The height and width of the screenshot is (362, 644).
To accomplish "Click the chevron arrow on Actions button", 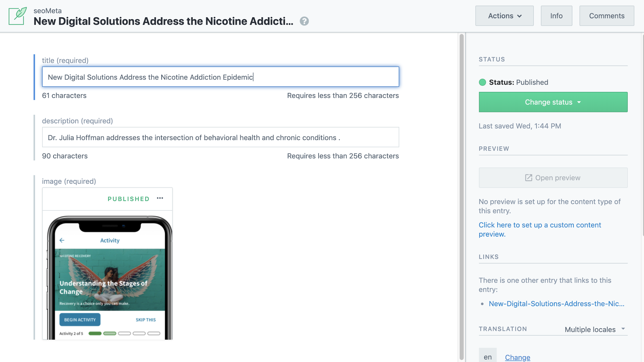I will pos(520,16).
